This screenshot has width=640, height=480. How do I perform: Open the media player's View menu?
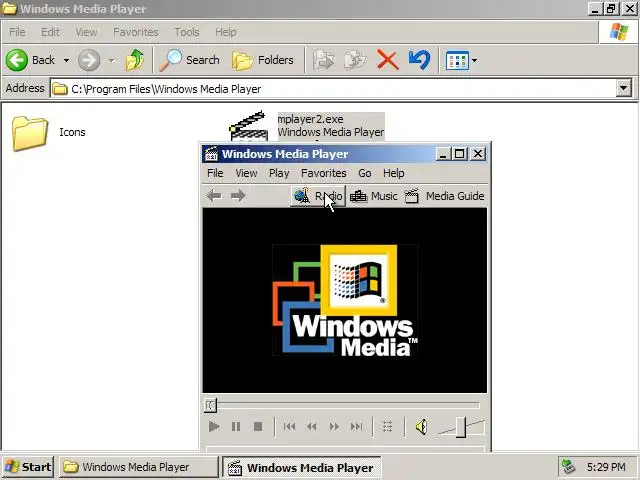click(246, 173)
